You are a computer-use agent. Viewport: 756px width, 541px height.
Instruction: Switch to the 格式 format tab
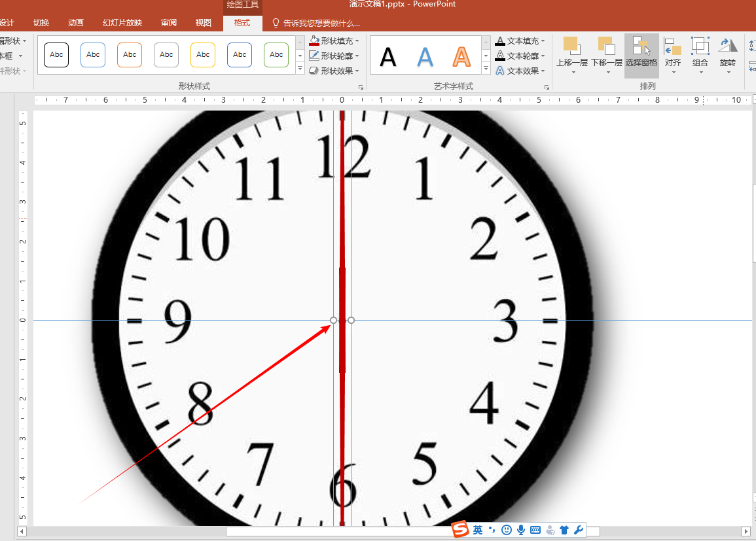click(242, 23)
